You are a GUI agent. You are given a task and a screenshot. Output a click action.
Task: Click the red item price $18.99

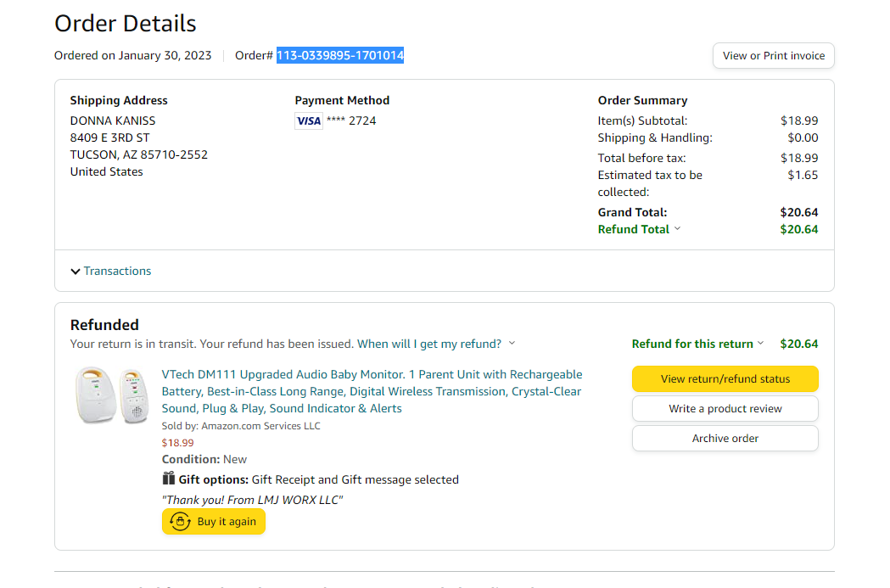click(177, 443)
